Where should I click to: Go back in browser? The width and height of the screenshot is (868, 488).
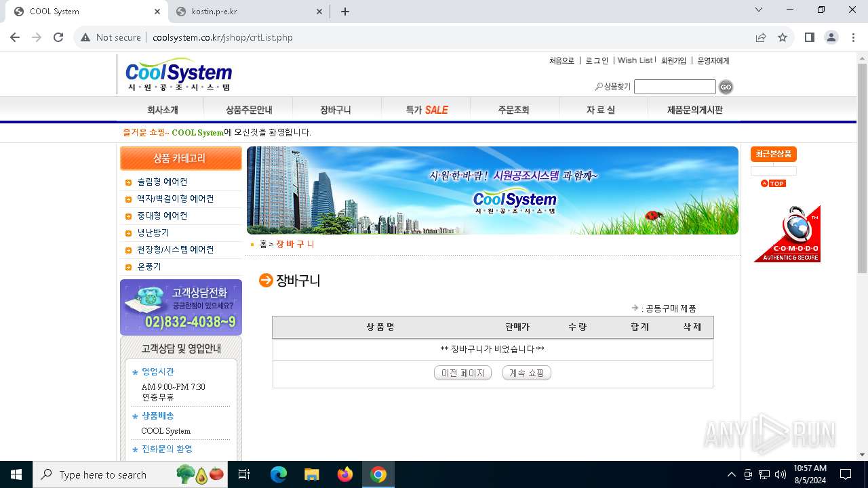coord(15,37)
